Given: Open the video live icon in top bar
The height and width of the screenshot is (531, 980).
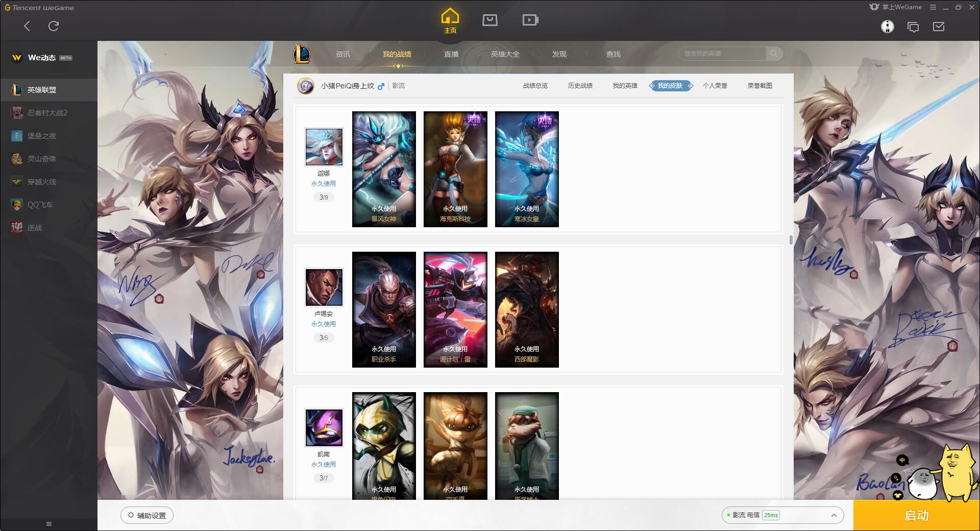Looking at the screenshot, I should click(x=530, y=20).
